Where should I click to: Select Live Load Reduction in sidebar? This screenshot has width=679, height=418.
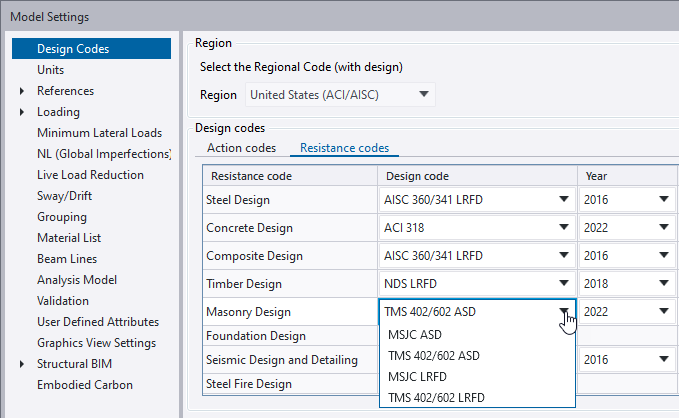(90, 175)
